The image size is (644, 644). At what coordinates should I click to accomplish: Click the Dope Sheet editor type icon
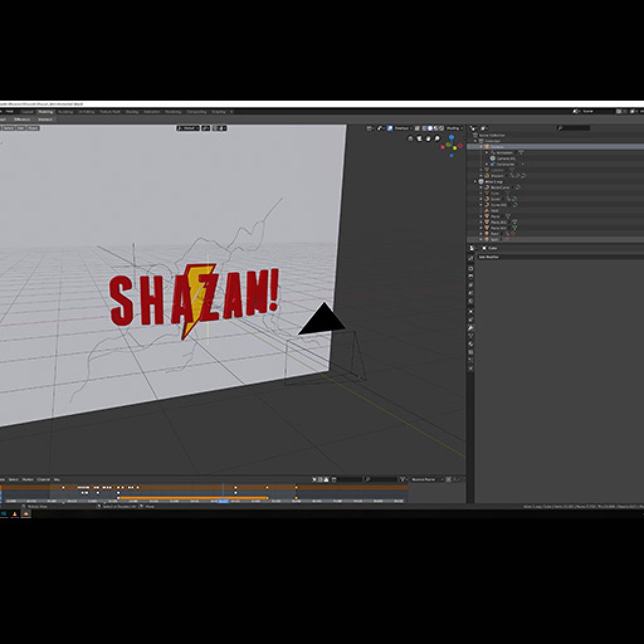pyautogui.click(x=3, y=479)
